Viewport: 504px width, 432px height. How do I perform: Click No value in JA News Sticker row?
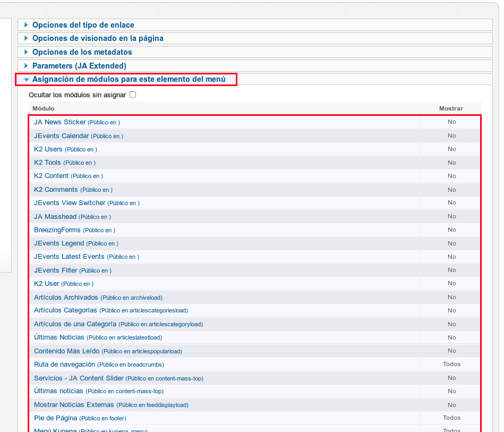pos(452,122)
